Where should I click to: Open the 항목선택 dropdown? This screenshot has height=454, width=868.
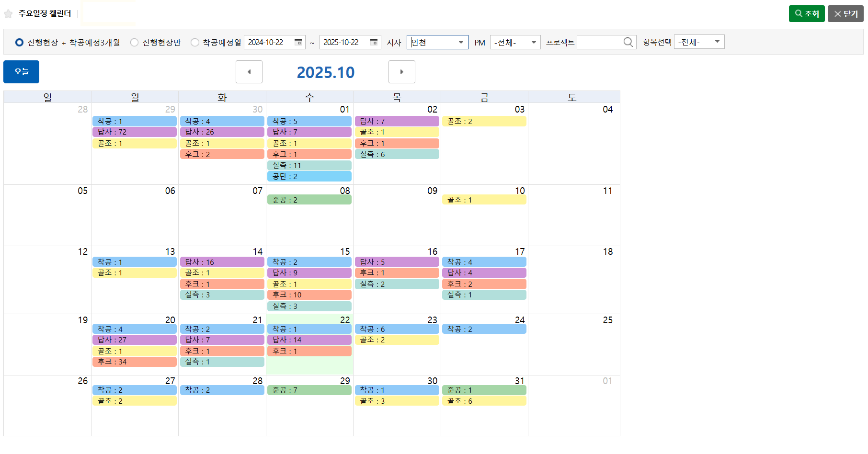coord(698,42)
